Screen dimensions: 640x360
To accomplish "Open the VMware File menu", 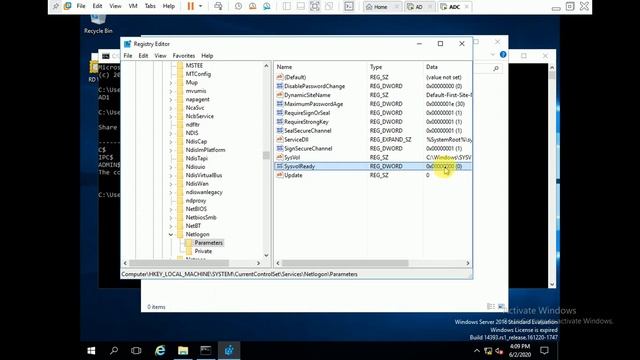I will tap(81, 6).
